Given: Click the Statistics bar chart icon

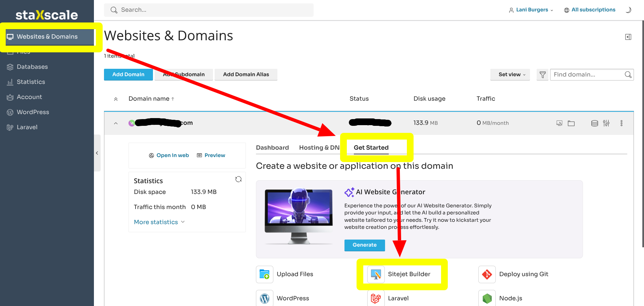Looking at the screenshot, I should [10, 82].
